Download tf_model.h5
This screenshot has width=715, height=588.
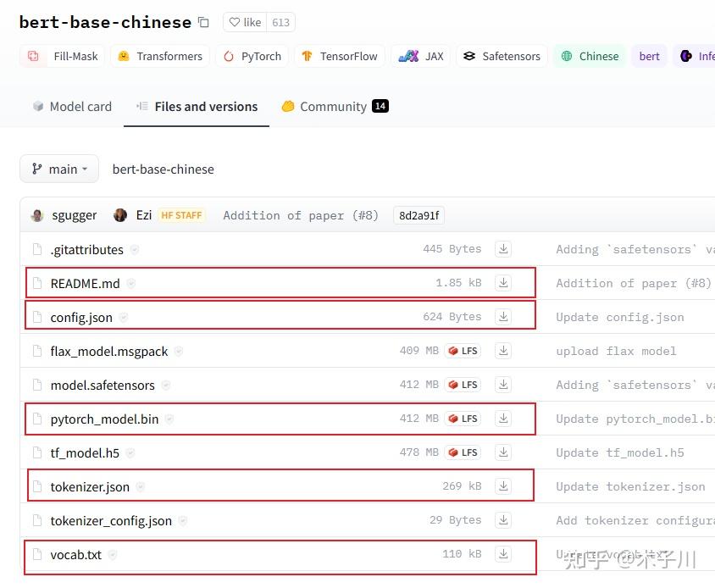[x=503, y=452]
